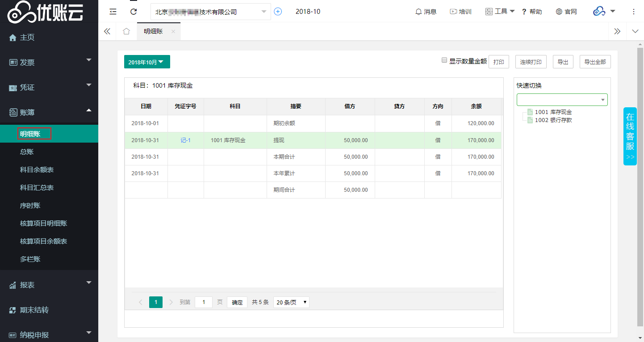Click the 连续打印 button

click(x=531, y=62)
